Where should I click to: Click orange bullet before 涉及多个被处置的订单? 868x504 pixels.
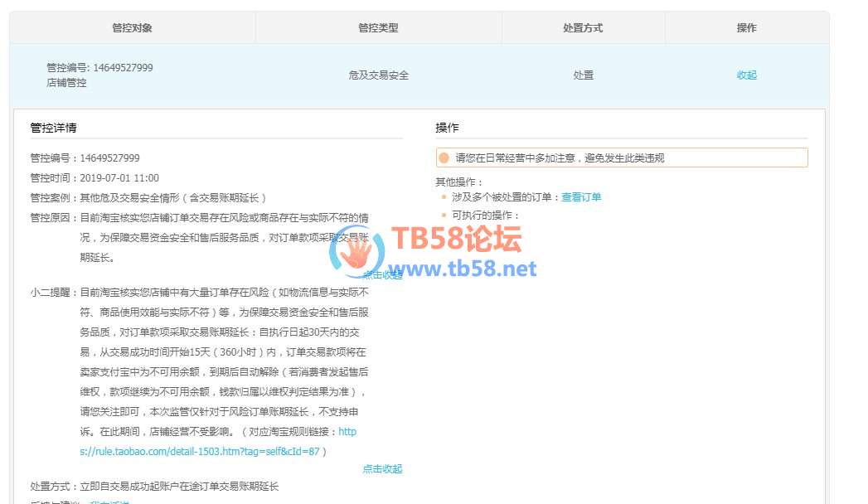pyautogui.click(x=444, y=197)
